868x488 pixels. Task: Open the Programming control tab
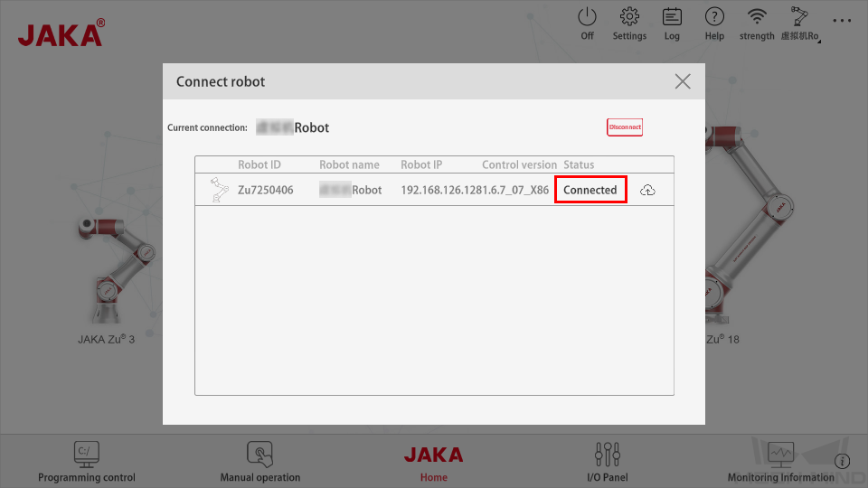click(x=87, y=462)
